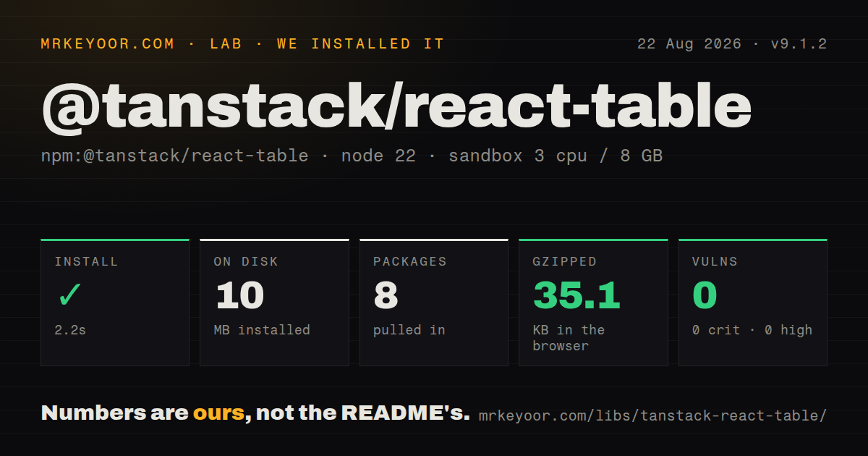
Task: Click the '35.1' gzipped size value
Action: tap(576, 295)
